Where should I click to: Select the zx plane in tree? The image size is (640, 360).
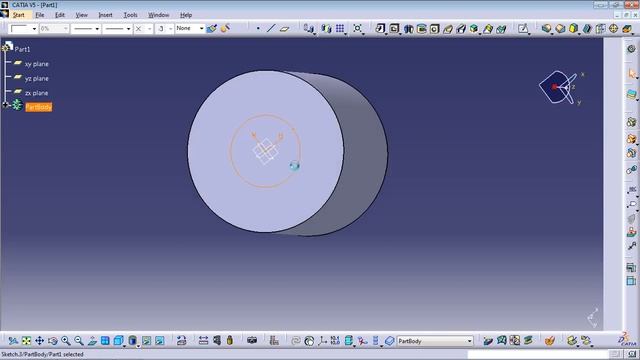(36, 93)
